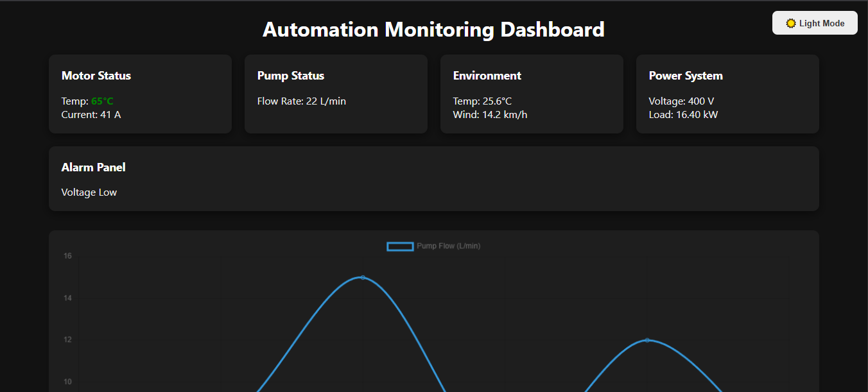Click the Alarm Panel heading
Viewport: 868px width, 392px height.
[x=93, y=167]
